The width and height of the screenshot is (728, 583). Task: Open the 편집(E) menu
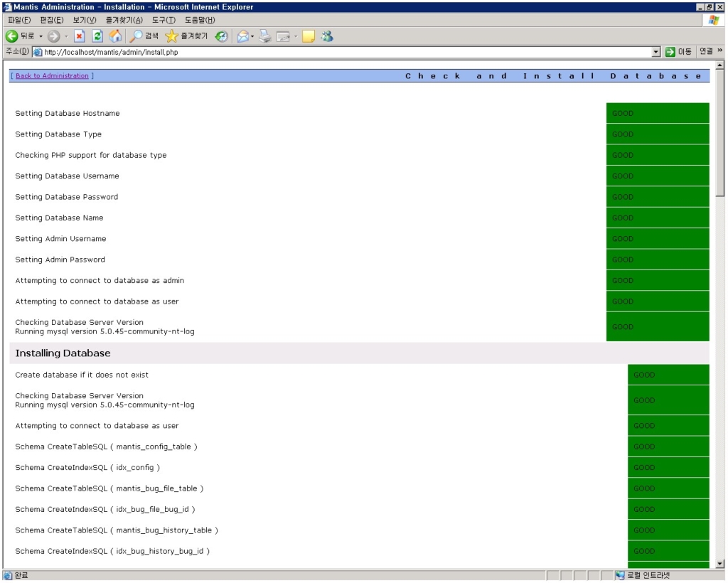pos(51,20)
